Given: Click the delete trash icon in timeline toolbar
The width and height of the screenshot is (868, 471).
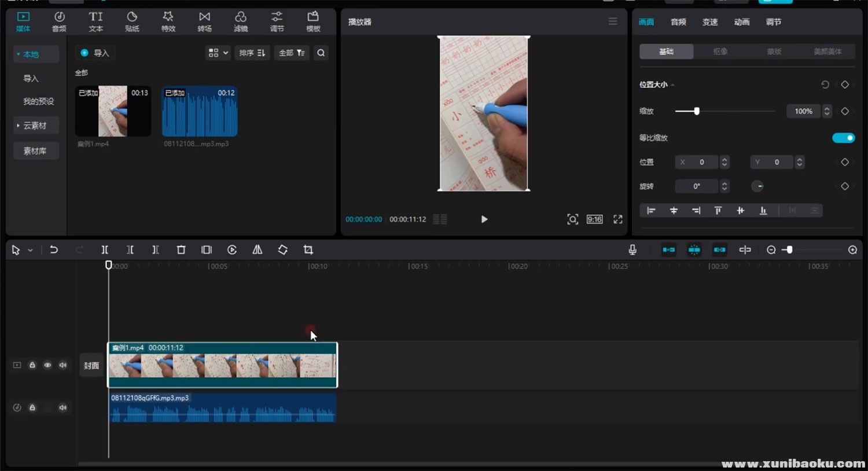Looking at the screenshot, I should 181,249.
